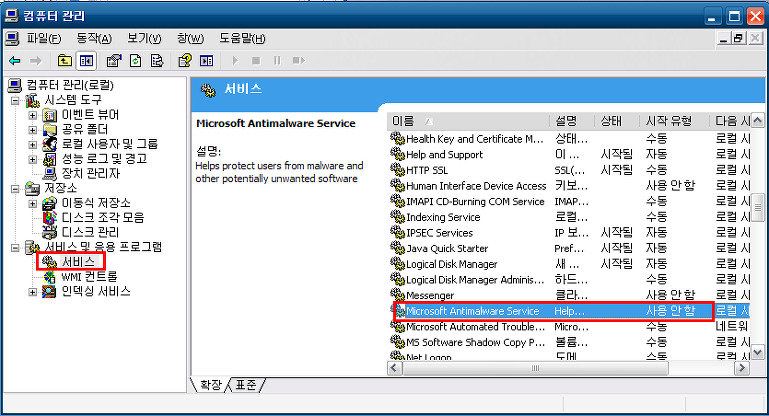Click the Start Service play icon

click(x=235, y=60)
